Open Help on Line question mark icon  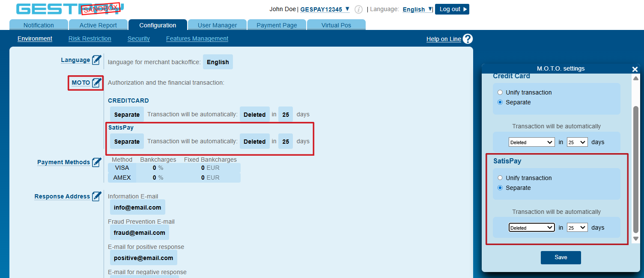468,39
